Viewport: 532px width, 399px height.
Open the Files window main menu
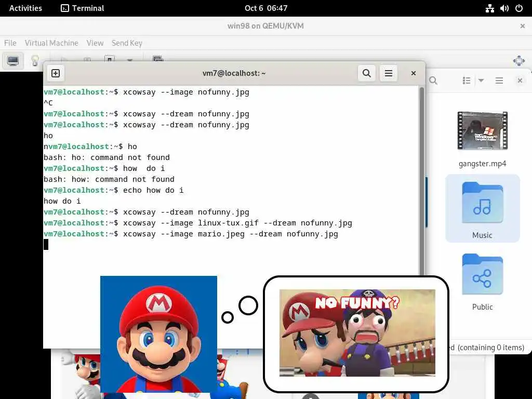499,81
